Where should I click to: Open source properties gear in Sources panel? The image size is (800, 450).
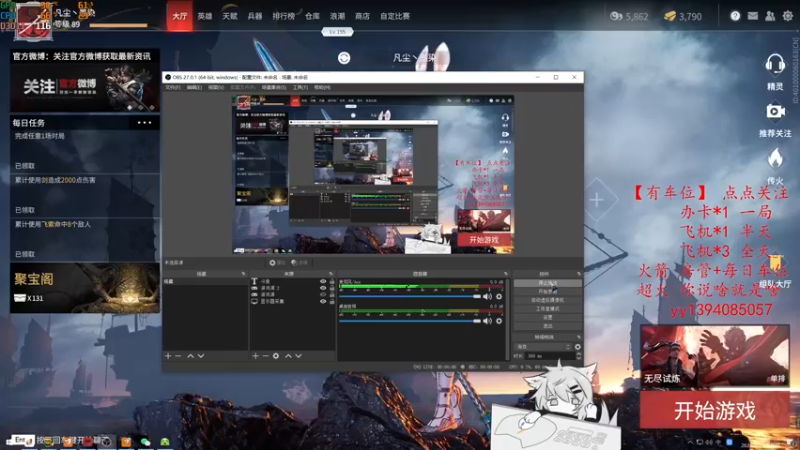pyautogui.click(x=276, y=356)
